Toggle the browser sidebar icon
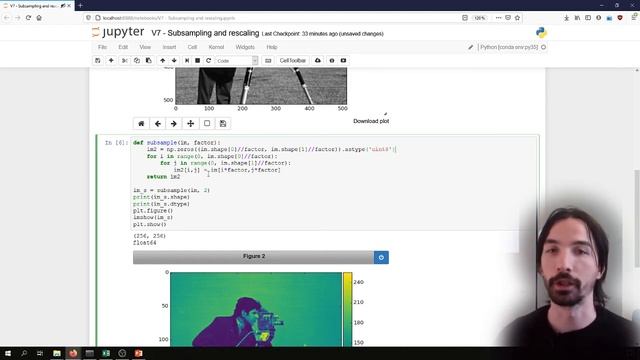The image size is (640, 360). click(x=588, y=18)
